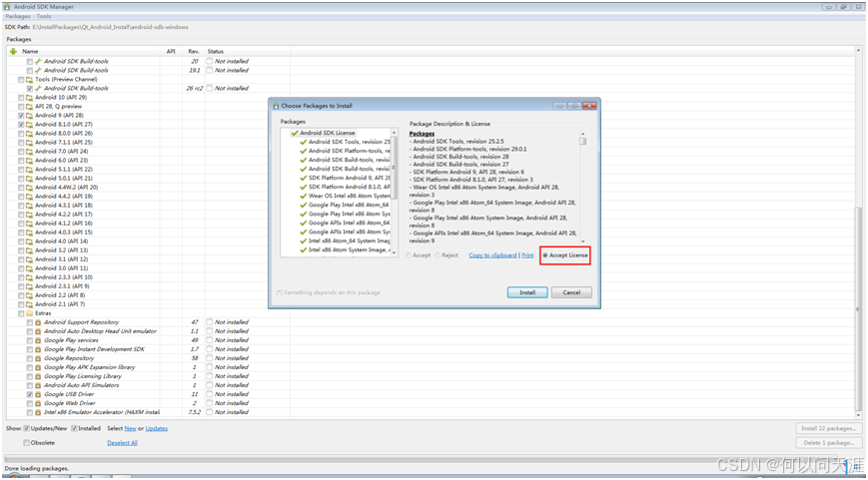Screen dimensions: 868x480
Task: Click the wrench icon of Build-tools 26 rc2
Action: click(x=38, y=89)
